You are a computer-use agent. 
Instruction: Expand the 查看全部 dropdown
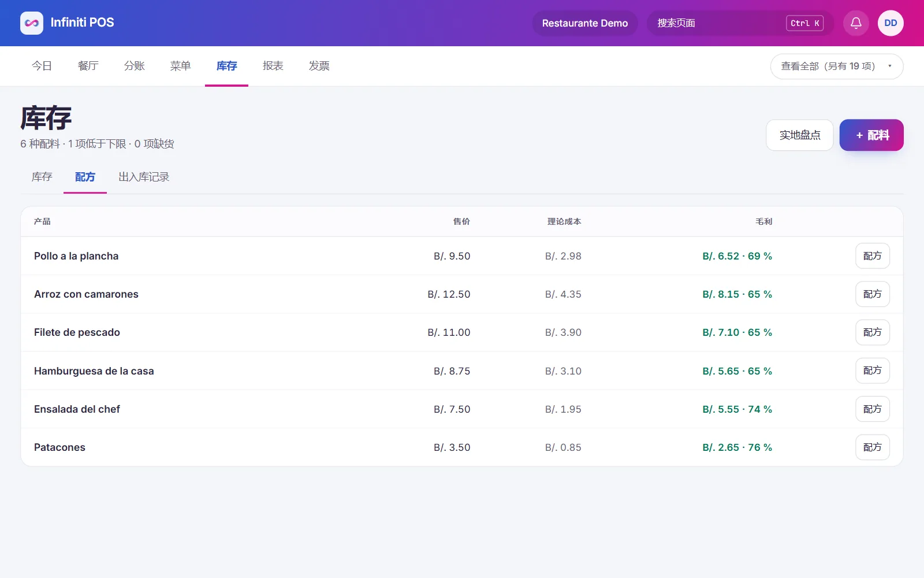[x=837, y=66]
